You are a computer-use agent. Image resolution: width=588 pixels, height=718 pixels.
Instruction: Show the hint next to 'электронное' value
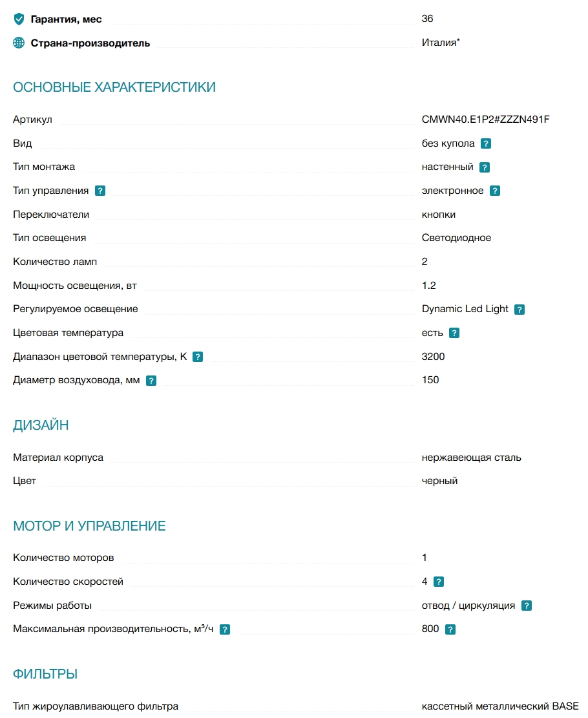494,191
